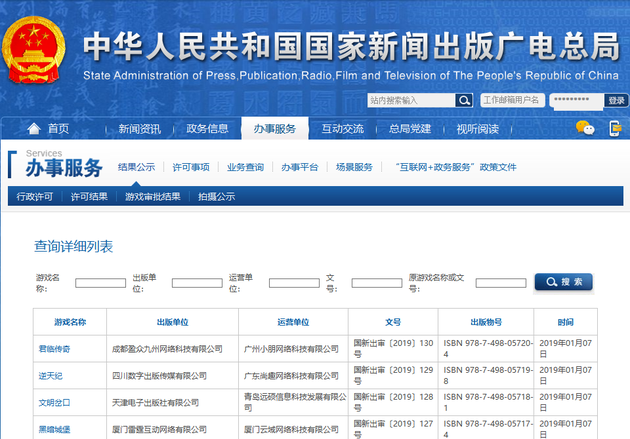Open the 君临传奇 game entry
This screenshot has height=439, width=630.
[x=54, y=349]
